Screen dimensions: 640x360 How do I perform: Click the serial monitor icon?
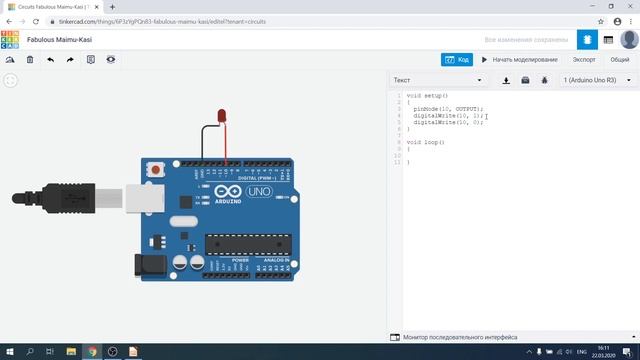pyautogui.click(x=395, y=337)
